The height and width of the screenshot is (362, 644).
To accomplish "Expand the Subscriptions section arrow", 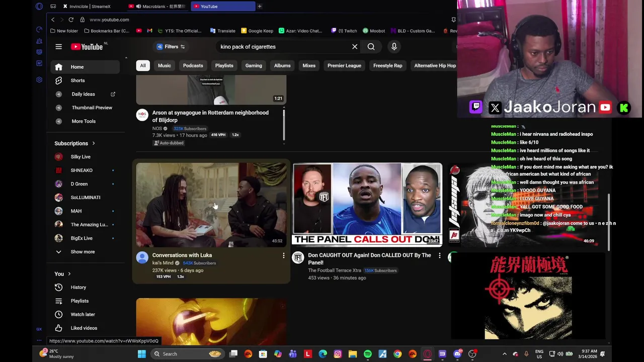I will tap(93, 143).
